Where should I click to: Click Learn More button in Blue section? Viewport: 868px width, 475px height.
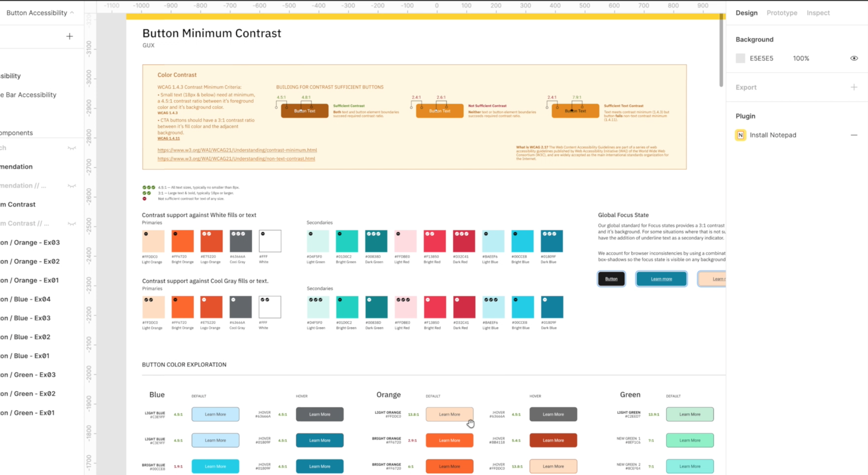click(x=215, y=414)
